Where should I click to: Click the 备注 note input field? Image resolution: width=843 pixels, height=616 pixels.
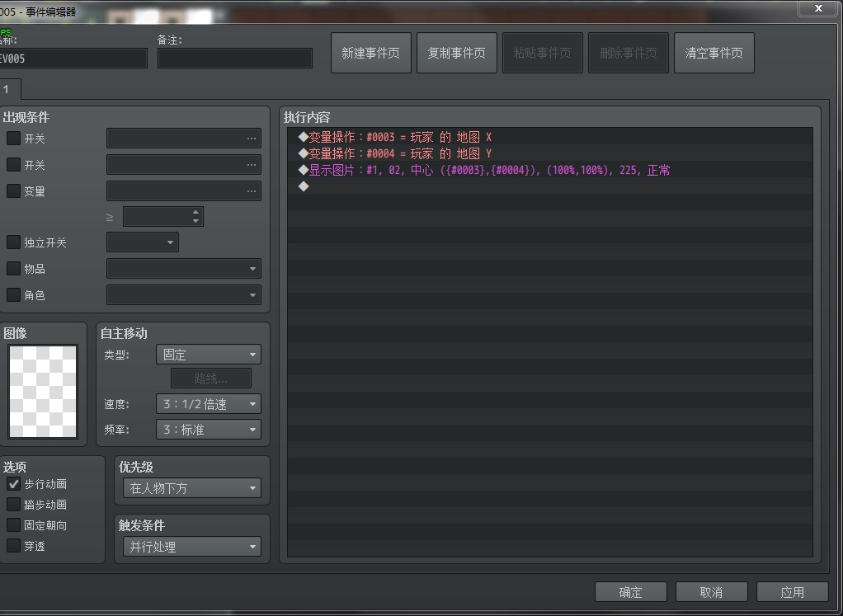[x=235, y=59]
